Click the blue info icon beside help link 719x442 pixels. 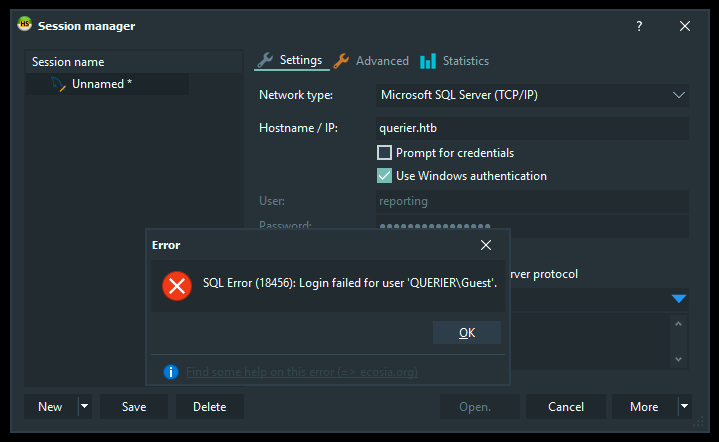coord(171,372)
